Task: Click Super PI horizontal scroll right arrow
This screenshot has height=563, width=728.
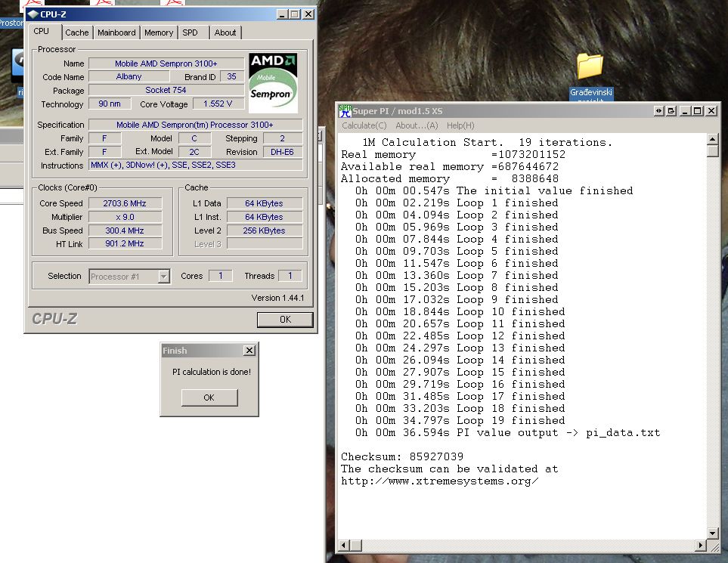Action: point(701,546)
